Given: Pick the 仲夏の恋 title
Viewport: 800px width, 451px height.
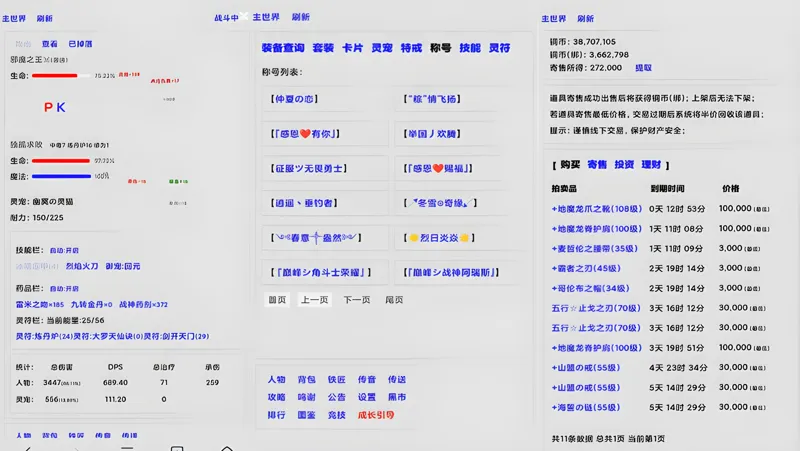Looking at the screenshot, I should (x=294, y=99).
